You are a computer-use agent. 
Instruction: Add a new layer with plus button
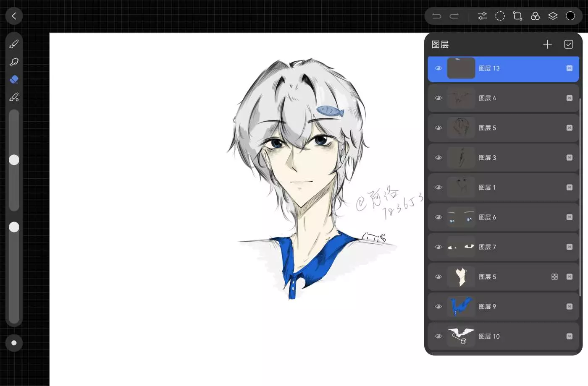click(547, 44)
